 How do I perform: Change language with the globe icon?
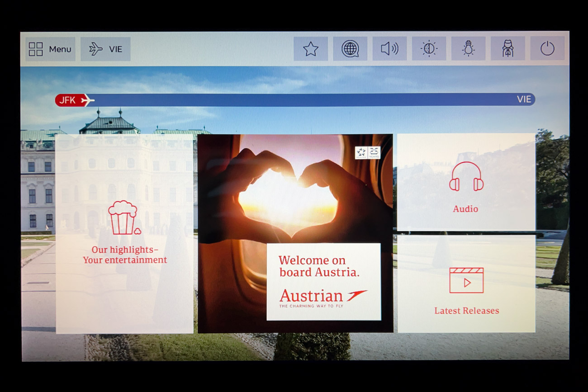pyautogui.click(x=350, y=49)
